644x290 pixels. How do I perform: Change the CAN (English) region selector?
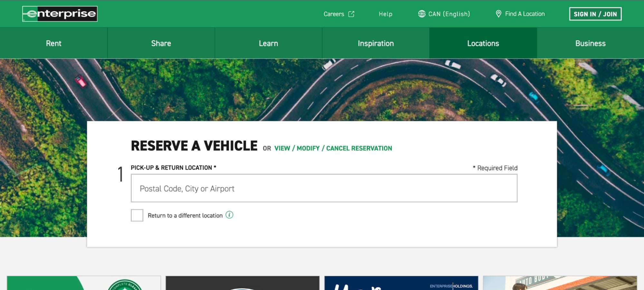tap(444, 14)
